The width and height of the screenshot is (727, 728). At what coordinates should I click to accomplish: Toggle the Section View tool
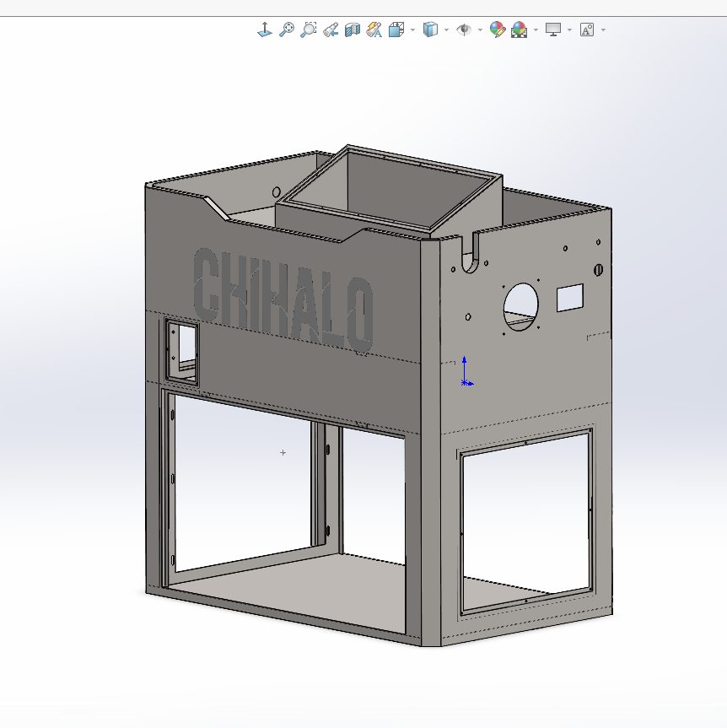point(353,30)
